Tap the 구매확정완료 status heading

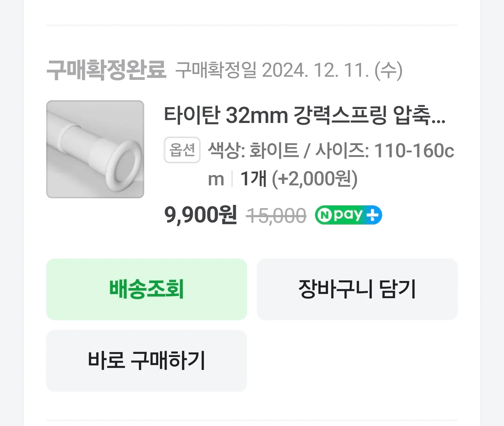click(x=106, y=70)
